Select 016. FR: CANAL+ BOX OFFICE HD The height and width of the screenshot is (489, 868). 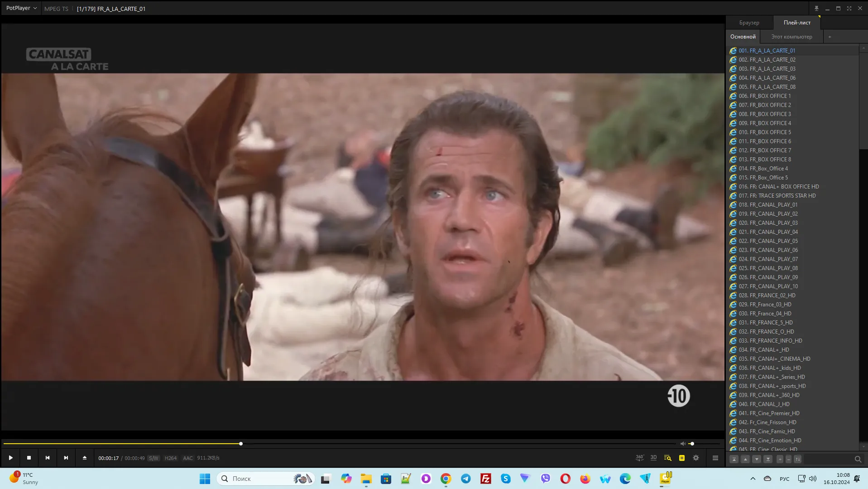pyautogui.click(x=792, y=187)
